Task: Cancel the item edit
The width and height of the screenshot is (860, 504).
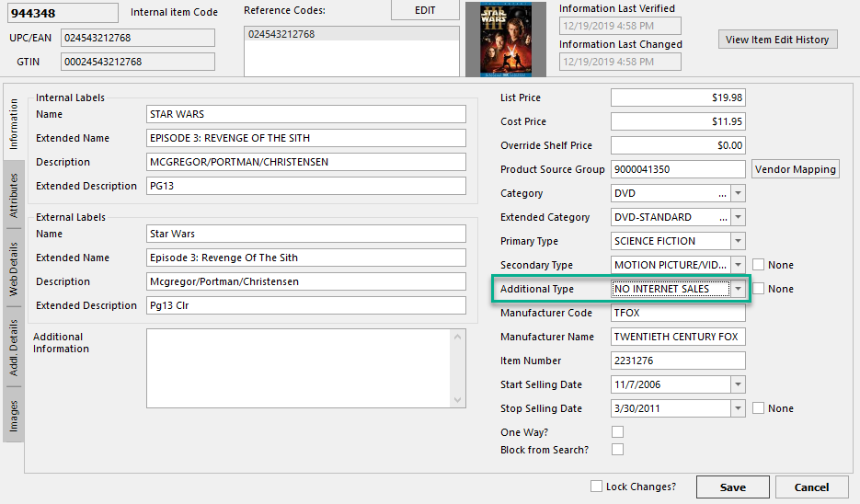Action: (x=812, y=487)
